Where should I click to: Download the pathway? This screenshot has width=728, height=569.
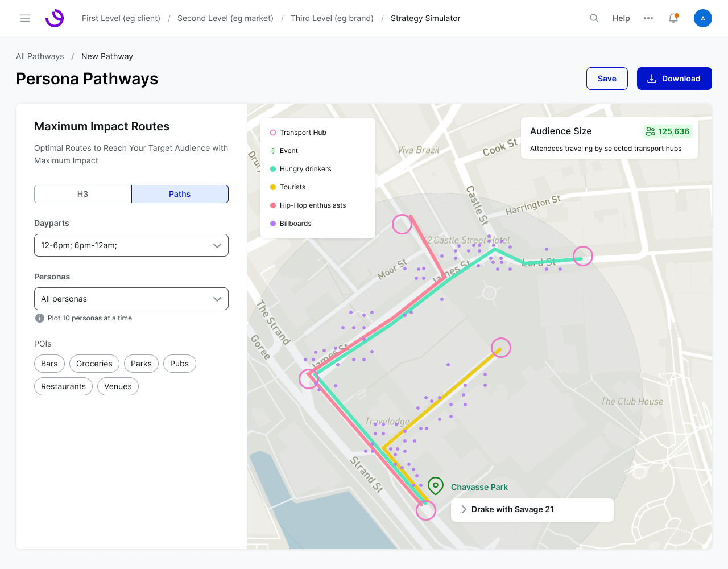[675, 79]
